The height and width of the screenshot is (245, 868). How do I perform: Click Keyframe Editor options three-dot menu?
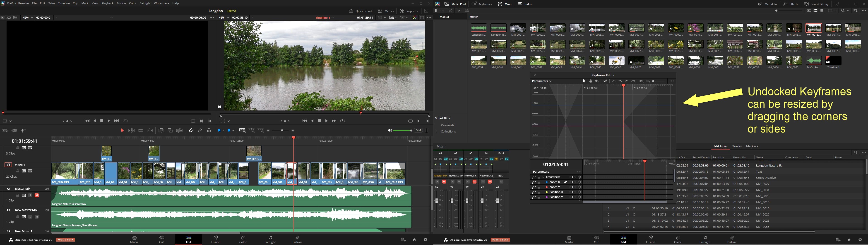(672, 81)
